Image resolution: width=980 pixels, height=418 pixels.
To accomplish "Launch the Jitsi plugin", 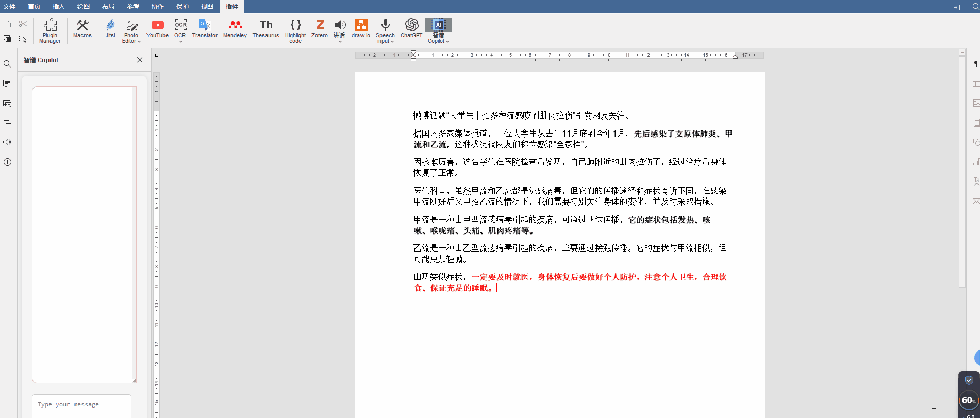I will tap(110, 28).
